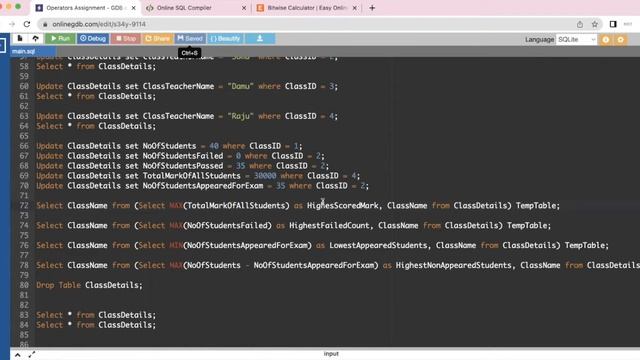This screenshot has width=640, height=360.
Task: Select the main.sql file tab
Action: pos(23,51)
